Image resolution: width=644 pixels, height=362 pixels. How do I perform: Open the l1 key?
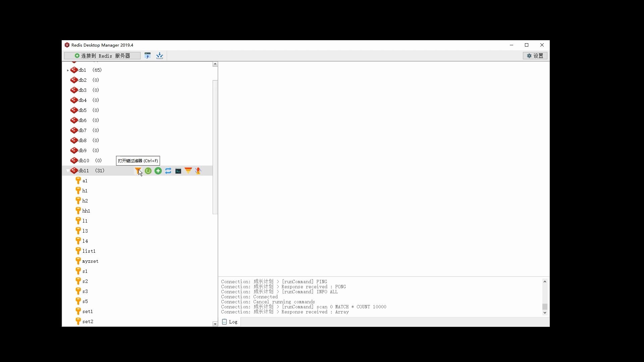85,221
